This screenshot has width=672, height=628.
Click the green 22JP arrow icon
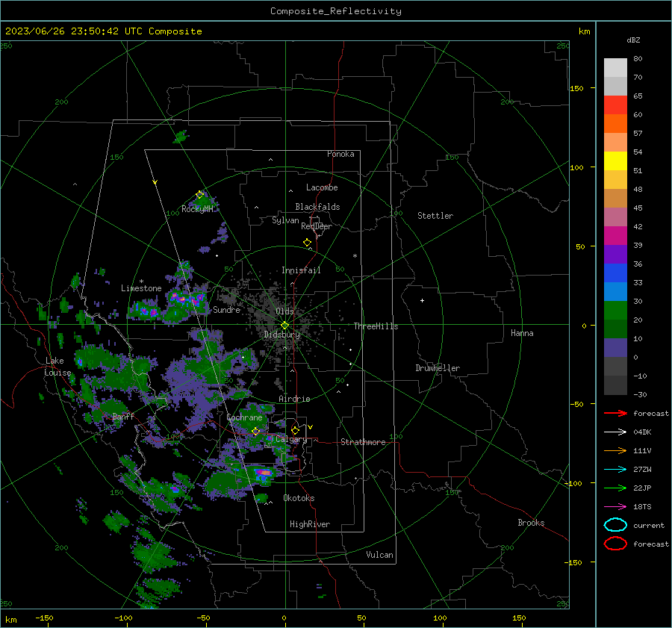point(615,488)
